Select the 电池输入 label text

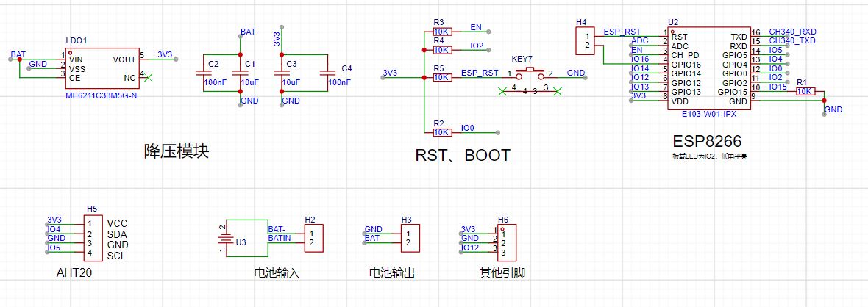coord(277,273)
